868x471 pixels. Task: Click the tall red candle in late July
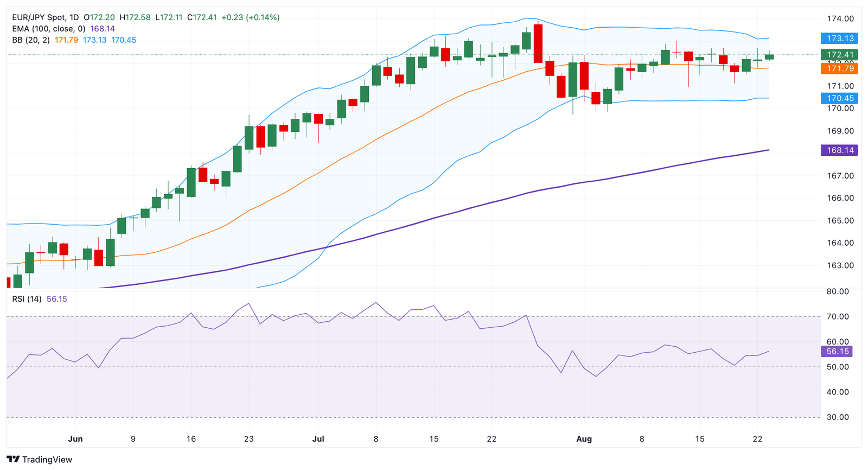[x=538, y=43]
